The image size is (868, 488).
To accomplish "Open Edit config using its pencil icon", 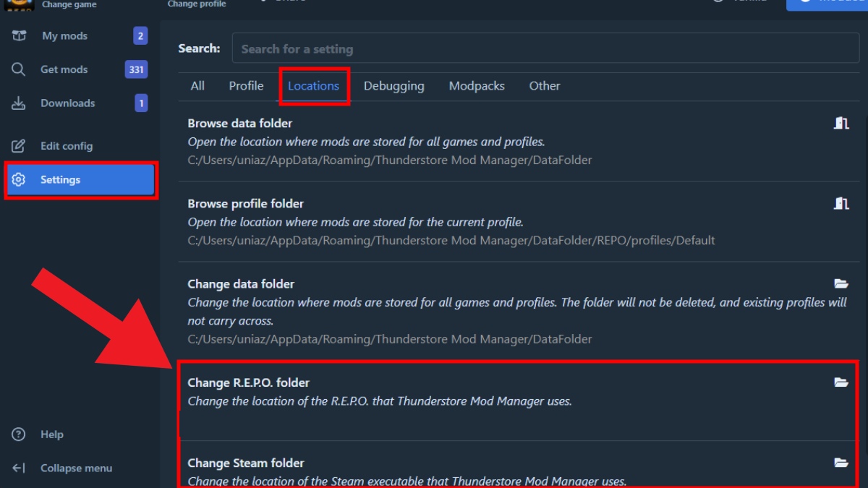I will [17, 145].
